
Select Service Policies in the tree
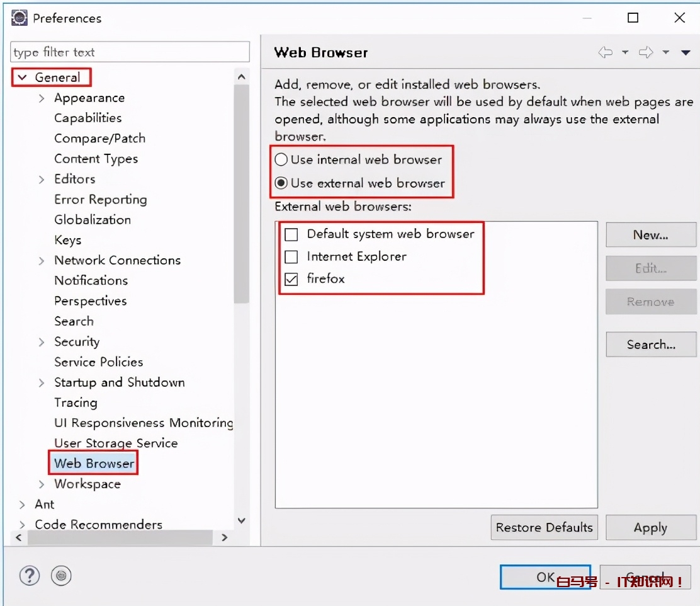[99, 362]
